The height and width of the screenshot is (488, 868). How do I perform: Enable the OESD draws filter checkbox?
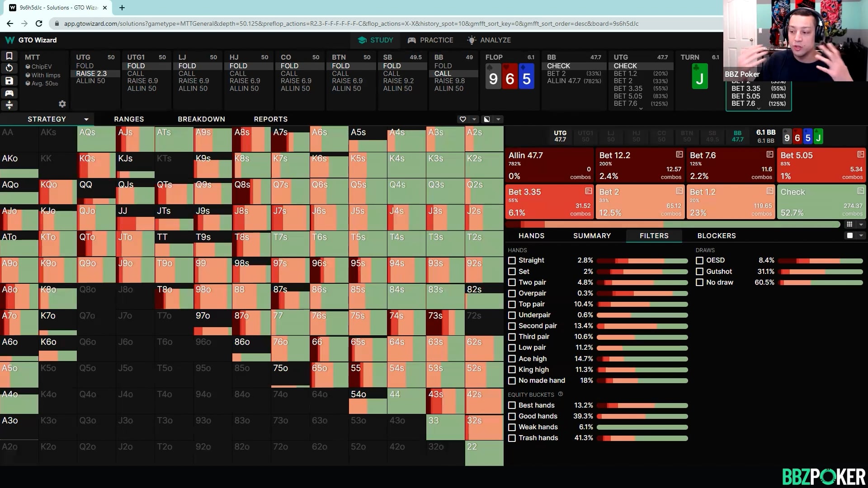699,260
